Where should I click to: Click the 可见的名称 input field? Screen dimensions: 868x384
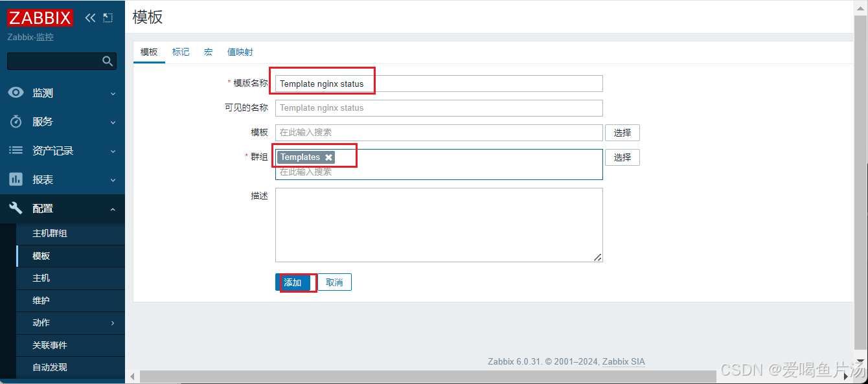pyautogui.click(x=439, y=108)
